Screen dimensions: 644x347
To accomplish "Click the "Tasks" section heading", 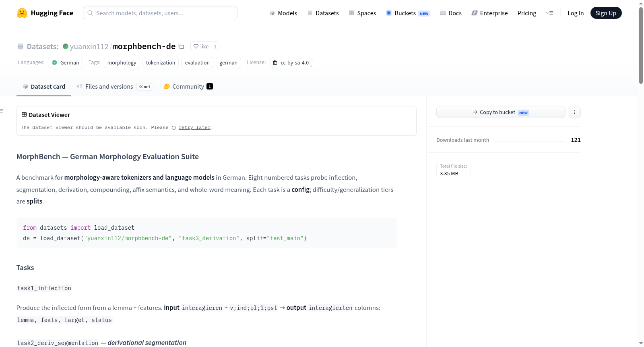I will click(x=25, y=268).
